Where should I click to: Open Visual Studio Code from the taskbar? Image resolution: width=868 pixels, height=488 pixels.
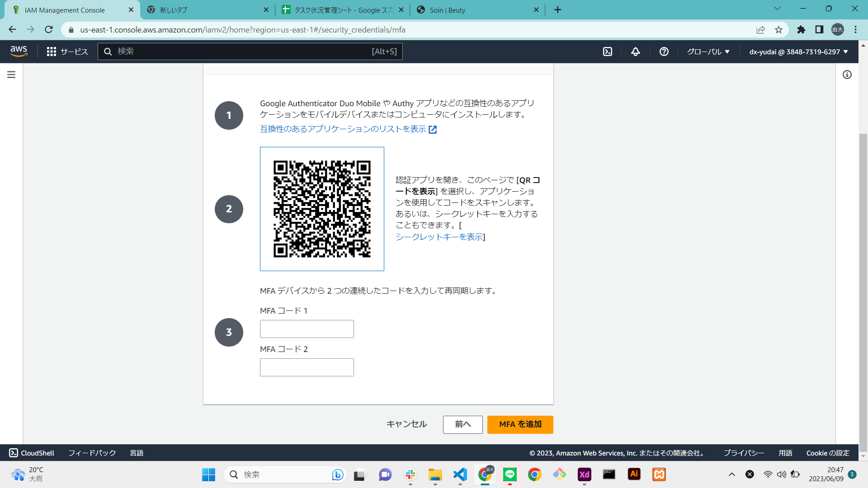tap(460, 474)
